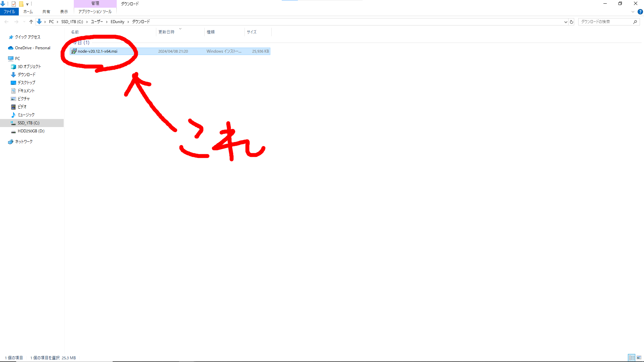Switch to the 表示 ribbon tab
The width and height of the screenshot is (644, 362).
pos(64,12)
